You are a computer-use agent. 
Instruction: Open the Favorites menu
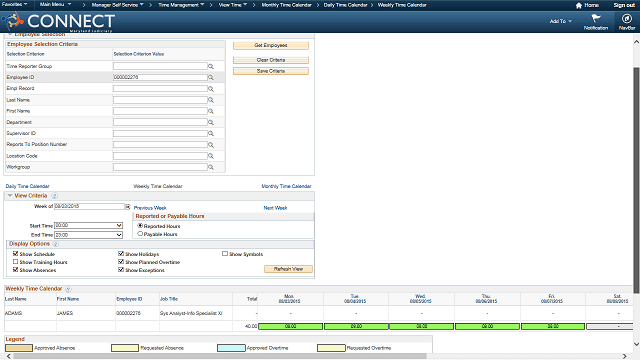[x=15, y=4]
